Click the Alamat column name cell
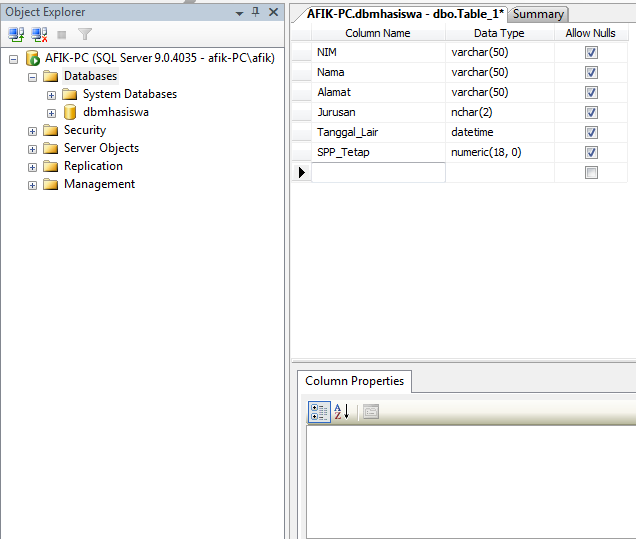This screenshot has height=539, width=636. pos(378,92)
